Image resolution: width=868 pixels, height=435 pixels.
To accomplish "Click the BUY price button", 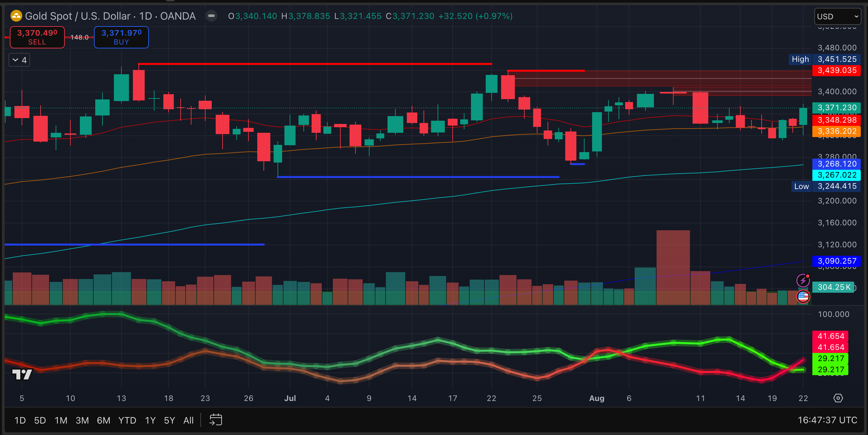I will (x=121, y=37).
